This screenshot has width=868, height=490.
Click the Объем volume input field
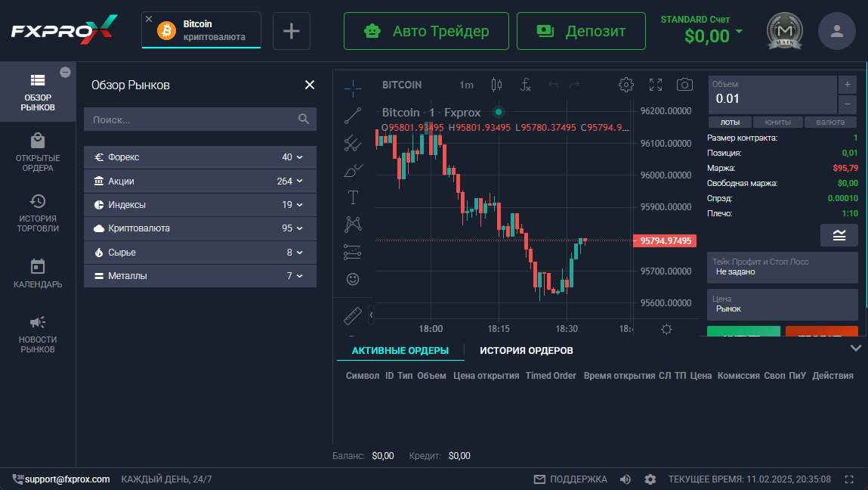[772, 95]
